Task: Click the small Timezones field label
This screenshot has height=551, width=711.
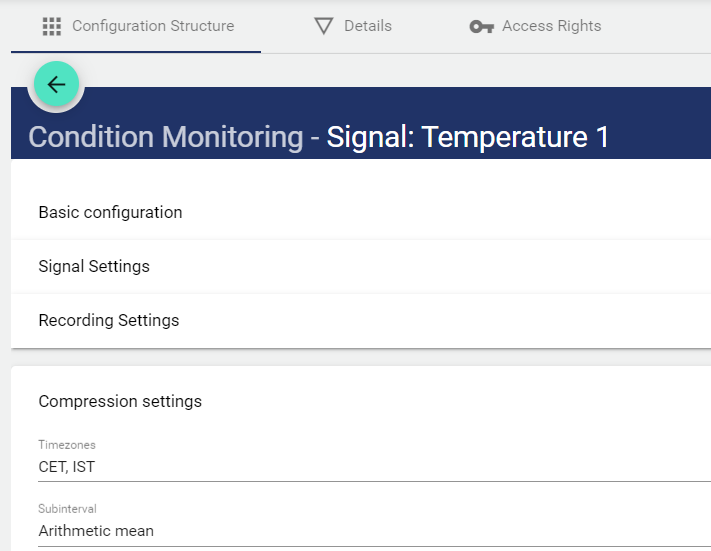Action: (x=67, y=445)
